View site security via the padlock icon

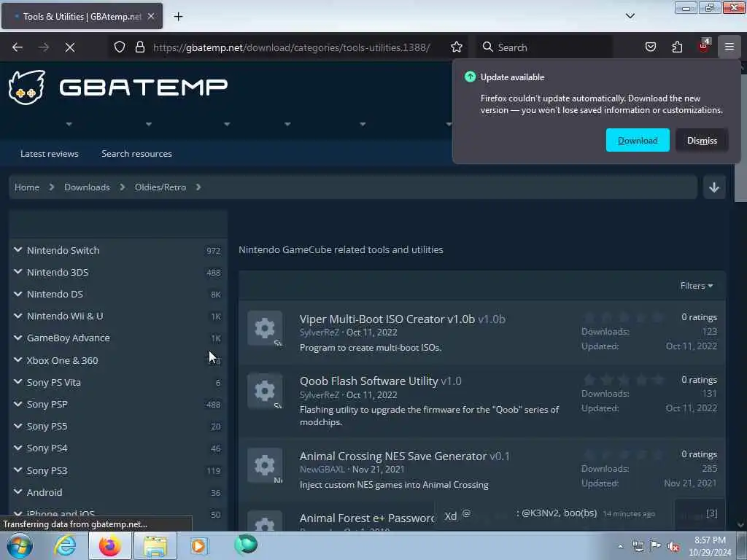[139, 47]
